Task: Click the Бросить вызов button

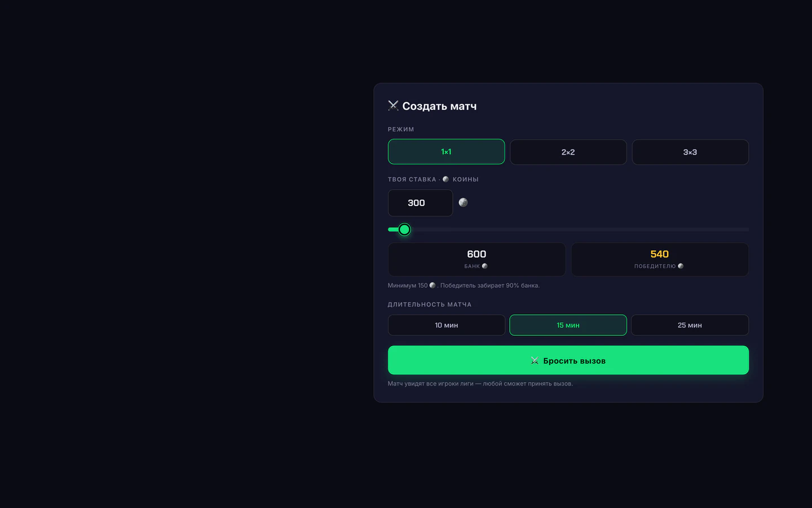Action: point(568,360)
